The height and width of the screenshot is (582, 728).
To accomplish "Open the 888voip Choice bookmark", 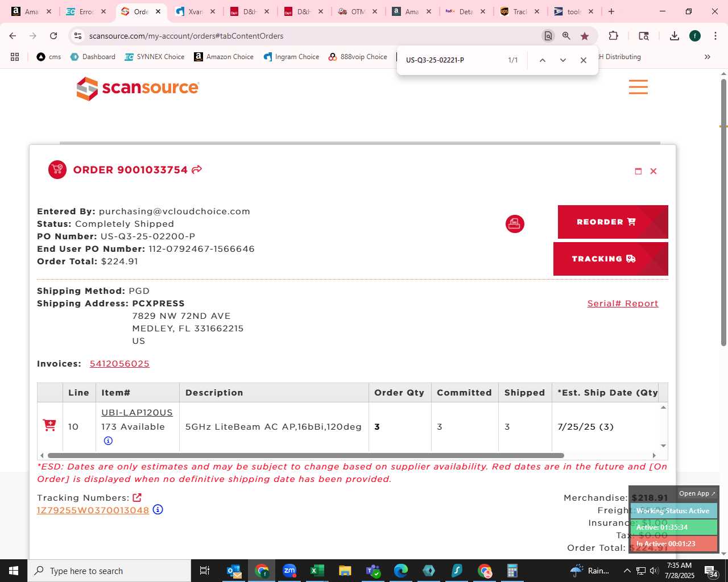I will 358,57.
